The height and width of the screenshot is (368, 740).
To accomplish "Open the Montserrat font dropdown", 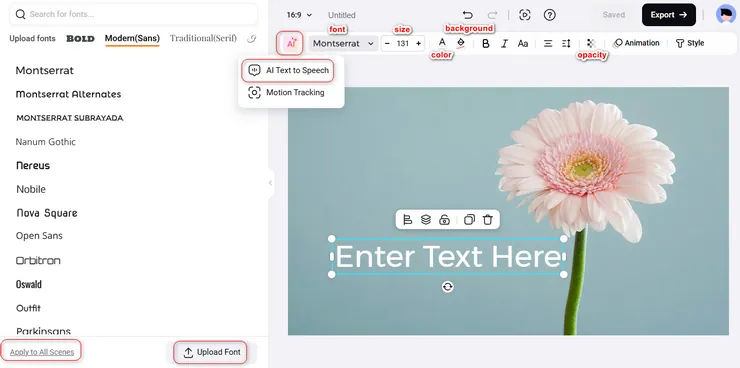I will (344, 43).
